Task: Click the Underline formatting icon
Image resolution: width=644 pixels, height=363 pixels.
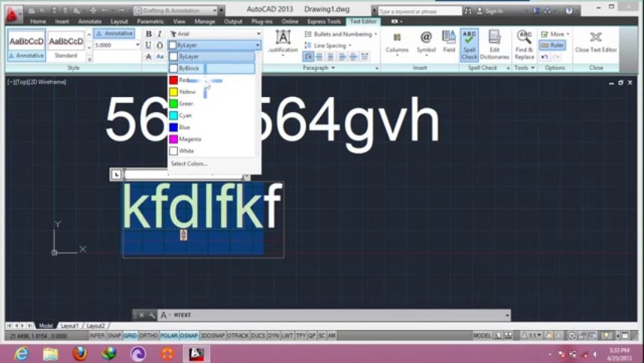Action: click(149, 45)
